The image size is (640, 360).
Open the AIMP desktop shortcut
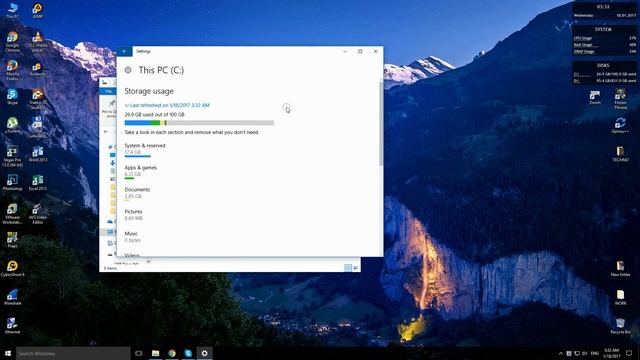coord(38,10)
